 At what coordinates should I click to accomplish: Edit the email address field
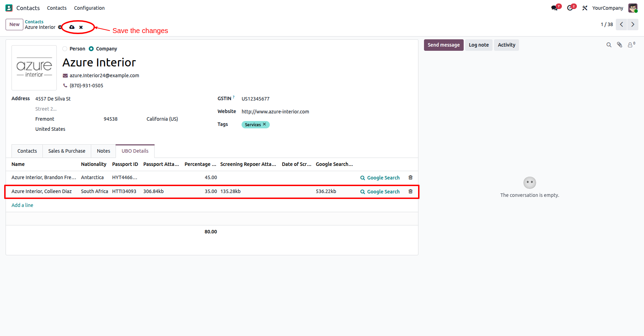pyautogui.click(x=104, y=75)
